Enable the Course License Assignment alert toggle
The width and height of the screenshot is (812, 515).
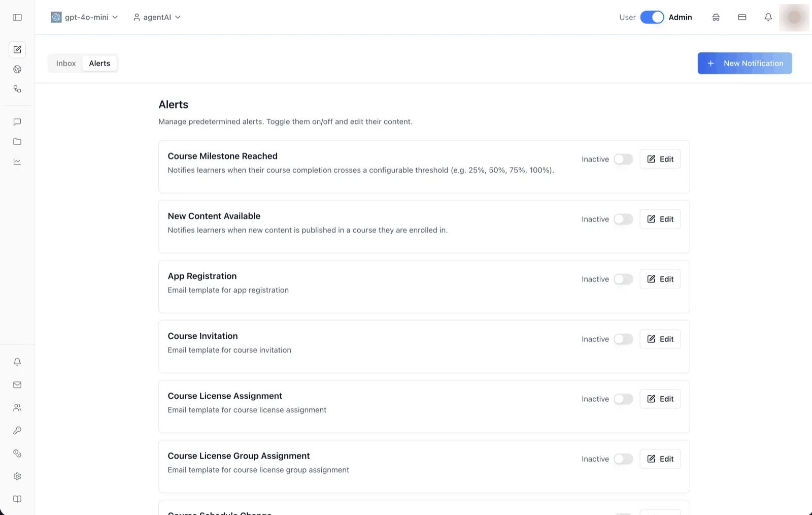623,399
